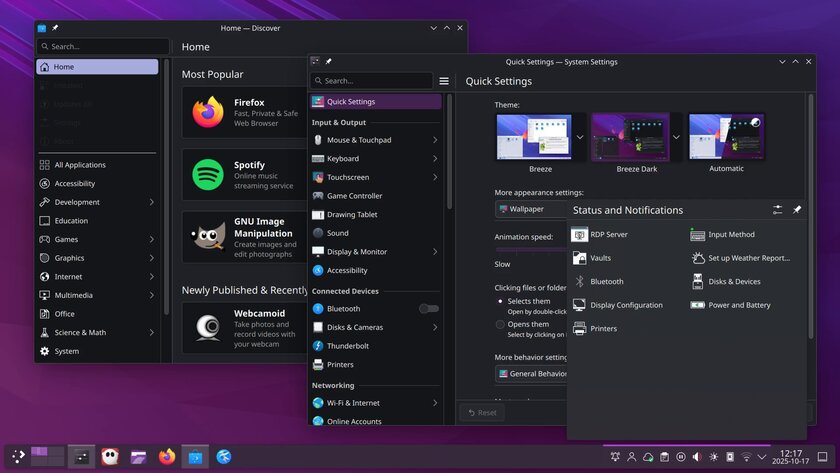The height and width of the screenshot is (473, 840).
Task: Click the Firefox icon in the taskbar
Action: tap(167, 457)
